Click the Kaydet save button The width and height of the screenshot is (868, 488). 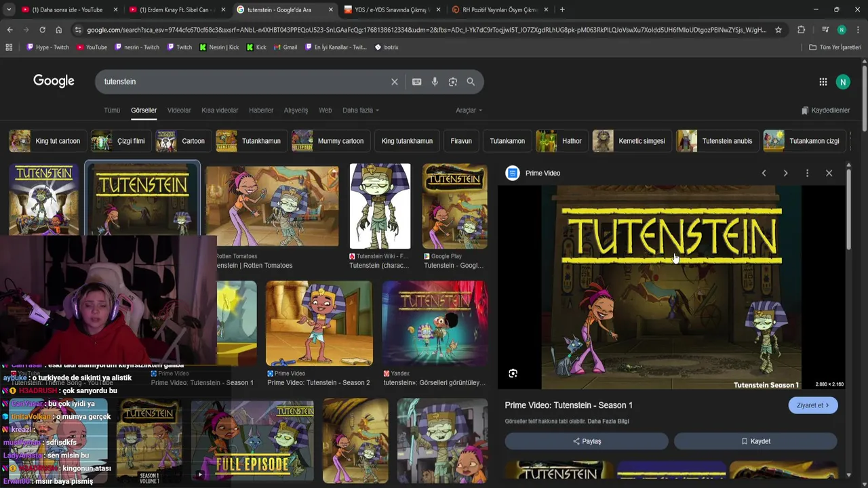click(755, 441)
